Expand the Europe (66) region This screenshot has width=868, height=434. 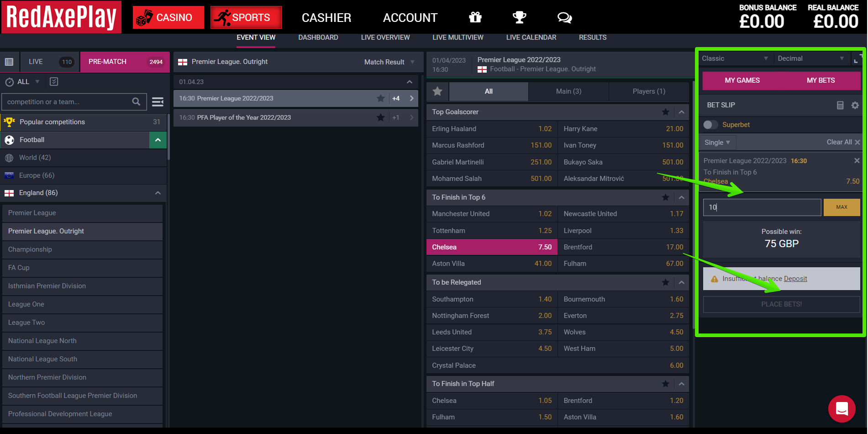[84, 175]
